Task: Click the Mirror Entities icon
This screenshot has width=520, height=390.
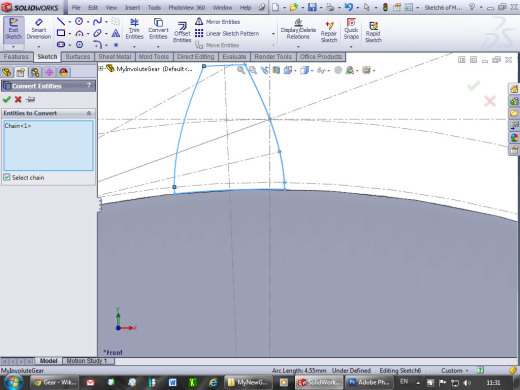Action: click(199, 22)
